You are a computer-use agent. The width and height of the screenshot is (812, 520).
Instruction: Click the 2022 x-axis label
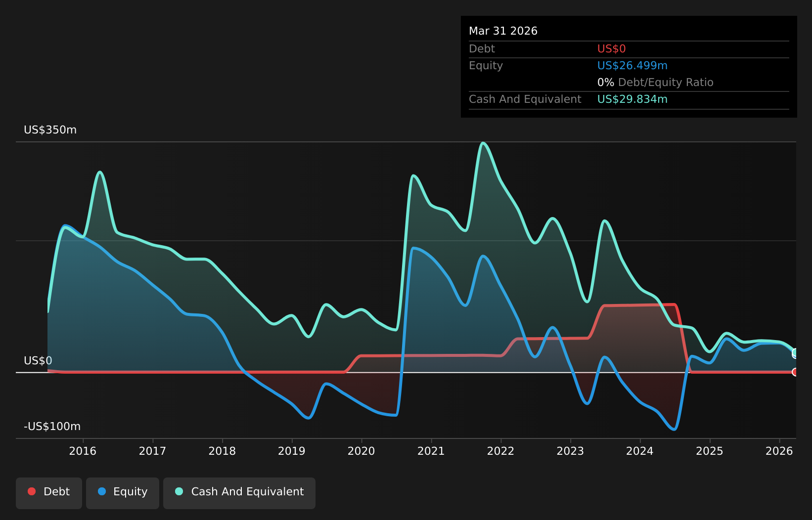(501, 451)
